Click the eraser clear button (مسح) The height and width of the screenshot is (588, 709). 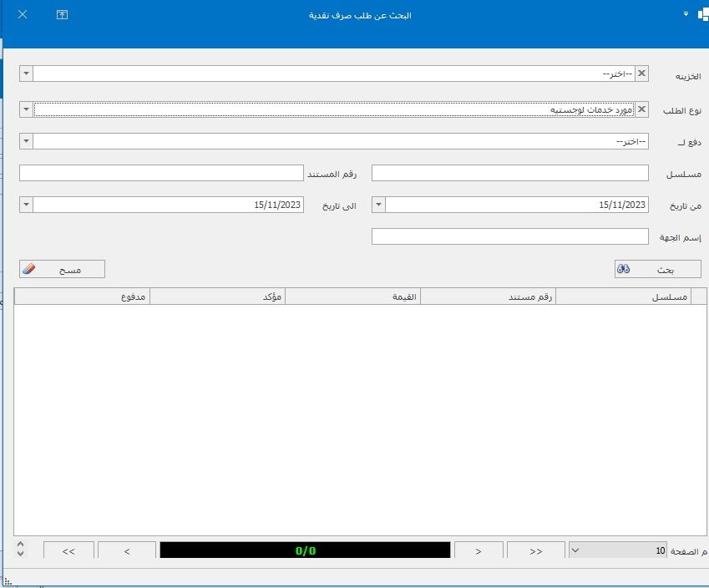(x=62, y=269)
